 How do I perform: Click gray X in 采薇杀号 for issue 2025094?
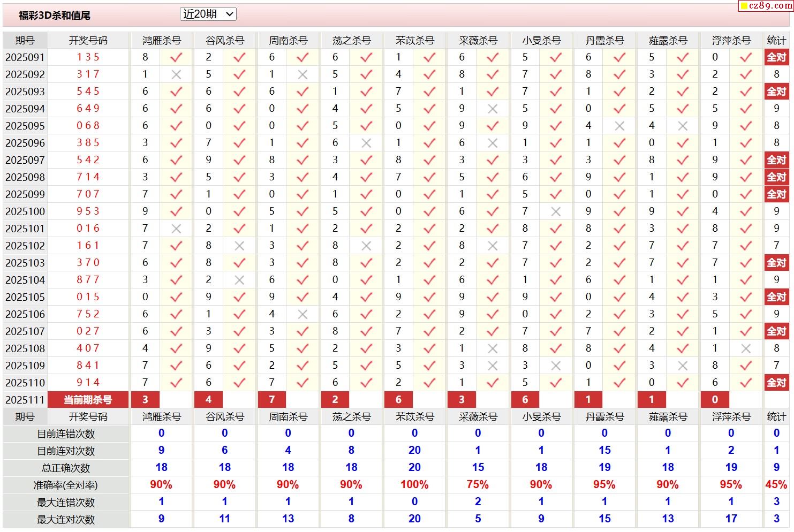point(493,109)
